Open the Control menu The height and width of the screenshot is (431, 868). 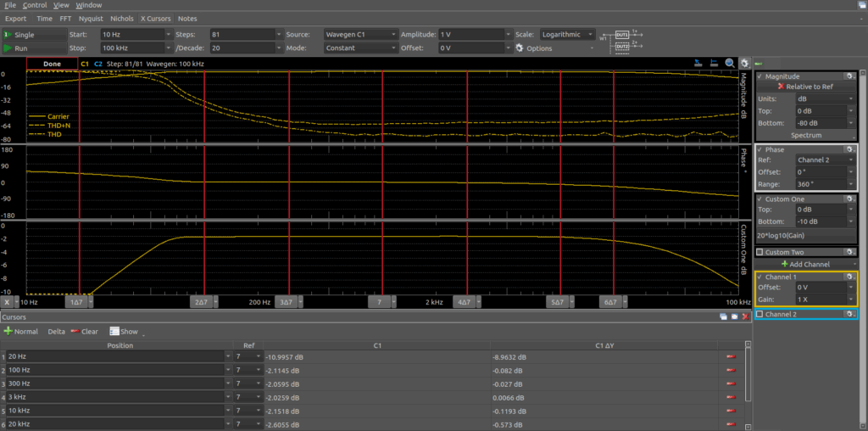(x=35, y=5)
